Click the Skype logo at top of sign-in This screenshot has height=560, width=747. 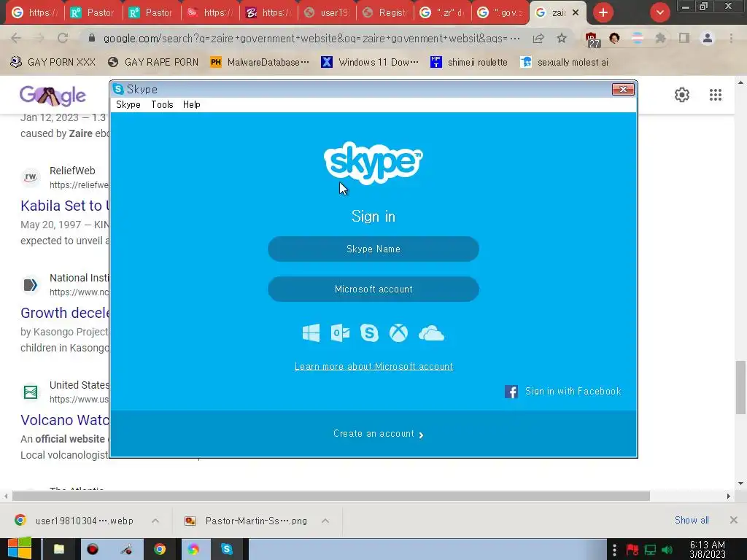click(373, 163)
